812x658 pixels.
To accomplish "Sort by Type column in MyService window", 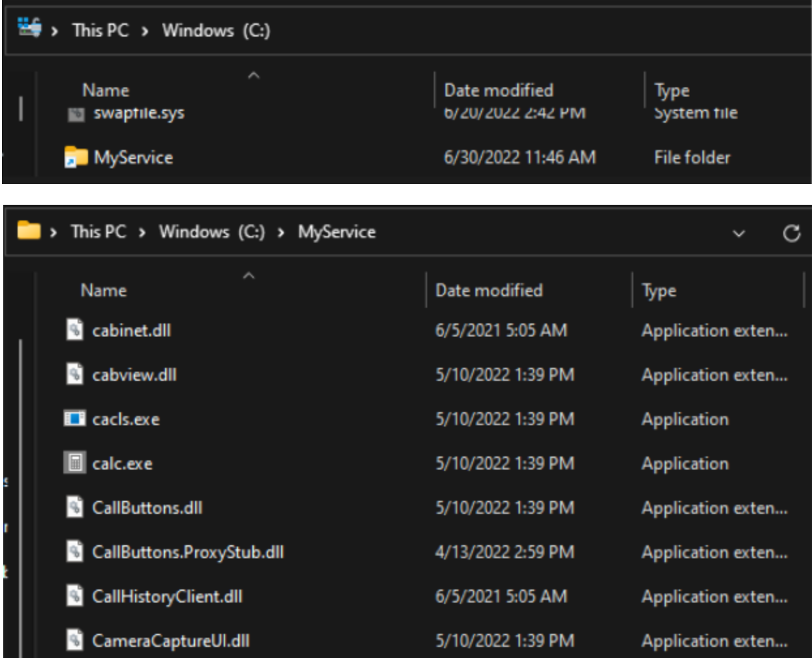I will click(659, 291).
